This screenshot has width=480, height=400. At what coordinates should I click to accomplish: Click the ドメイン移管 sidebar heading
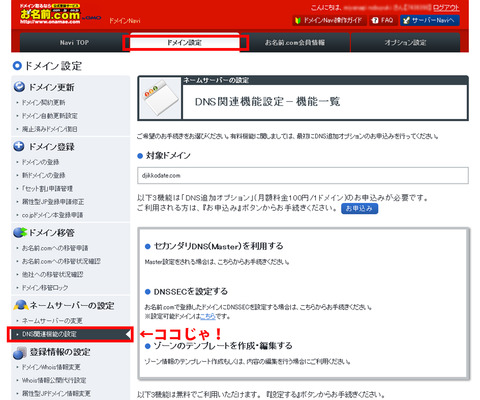[x=52, y=233]
